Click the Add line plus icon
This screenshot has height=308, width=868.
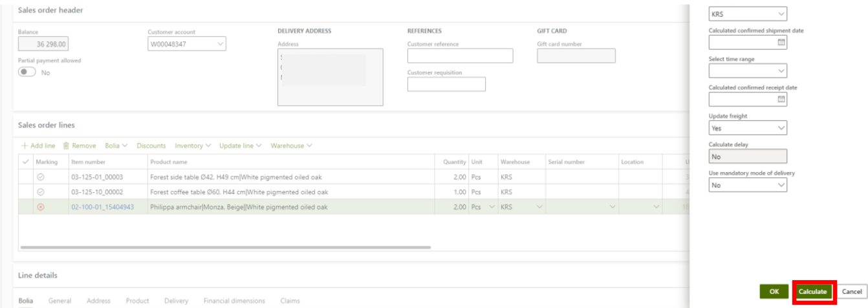(25, 146)
